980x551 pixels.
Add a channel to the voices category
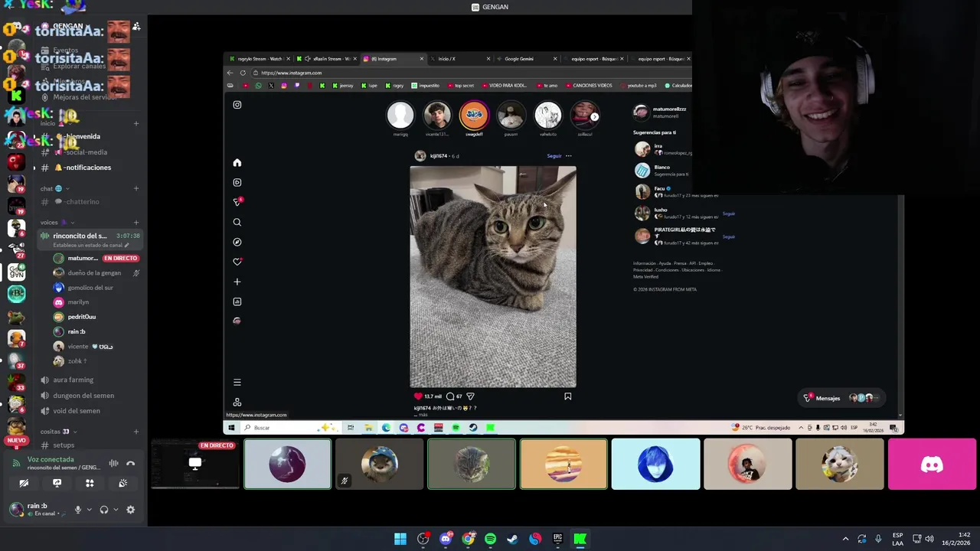point(136,222)
